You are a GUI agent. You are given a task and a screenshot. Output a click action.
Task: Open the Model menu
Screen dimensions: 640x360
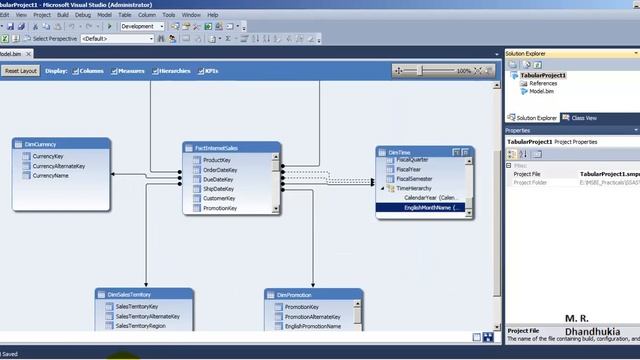[x=104, y=15]
